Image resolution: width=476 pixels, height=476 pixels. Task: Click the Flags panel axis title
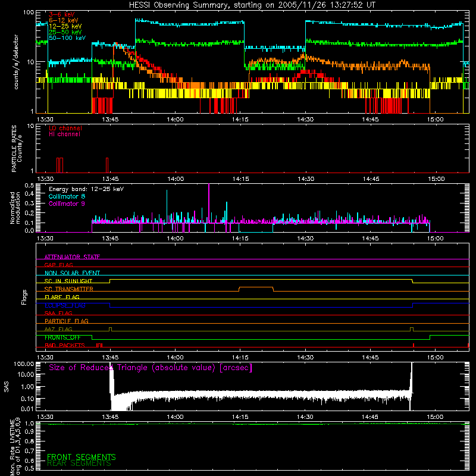[x=24, y=297]
